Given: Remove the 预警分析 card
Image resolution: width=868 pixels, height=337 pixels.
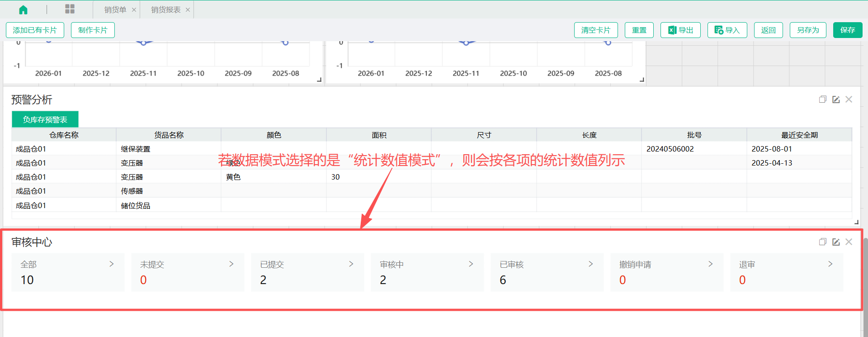Looking at the screenshot, I should [849, 100].
